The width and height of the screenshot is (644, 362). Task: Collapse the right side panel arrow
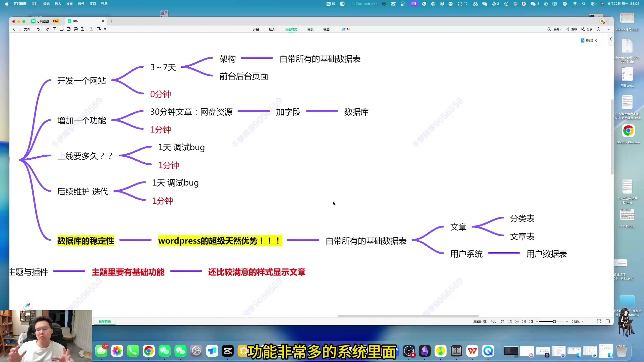pos(611,39)
